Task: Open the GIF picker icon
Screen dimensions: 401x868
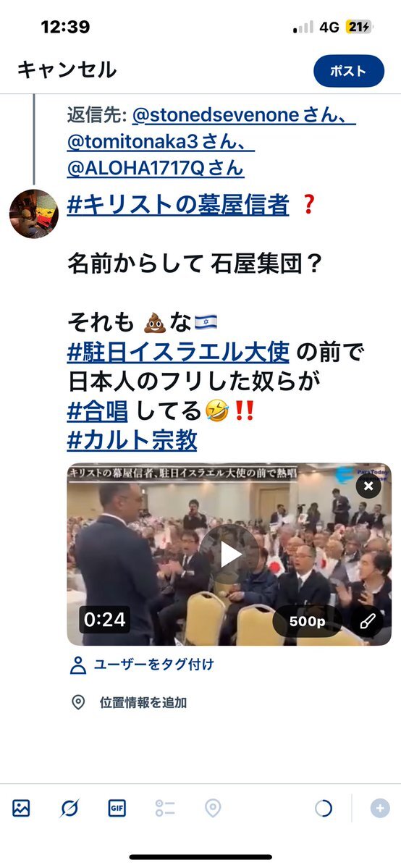Action: pos(117,809)
